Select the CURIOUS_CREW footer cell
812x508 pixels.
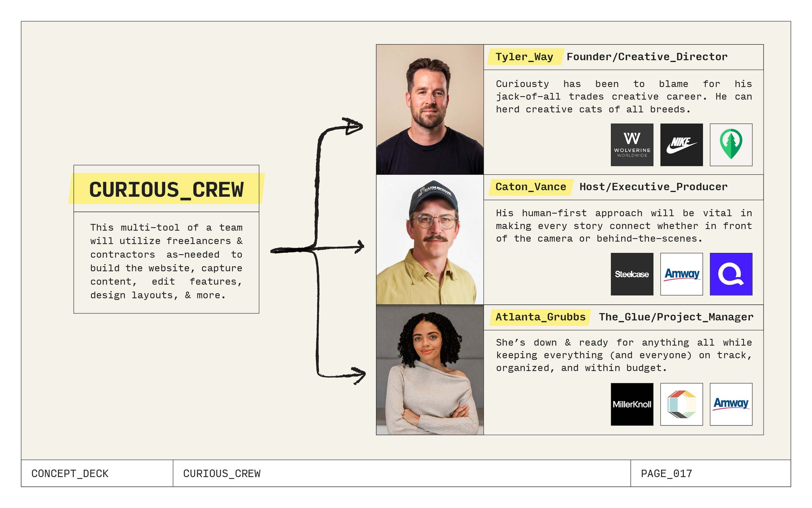pos(222,473)
